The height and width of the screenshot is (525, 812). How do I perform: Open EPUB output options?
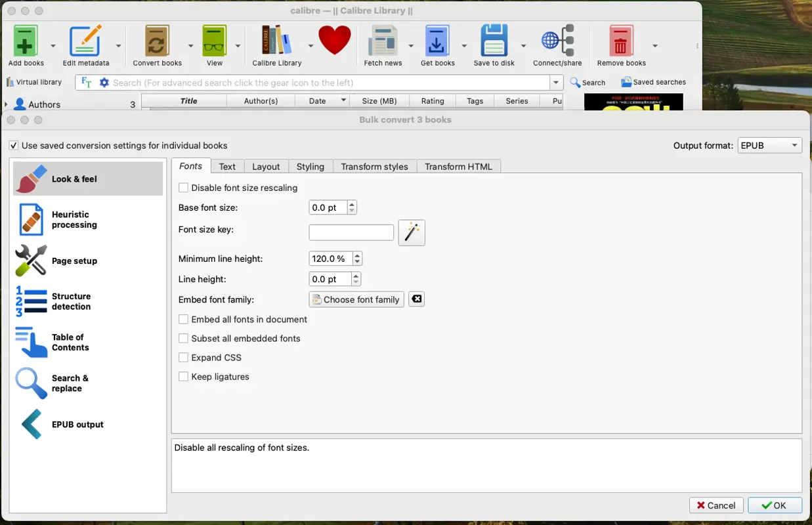(x=77, y=424)
